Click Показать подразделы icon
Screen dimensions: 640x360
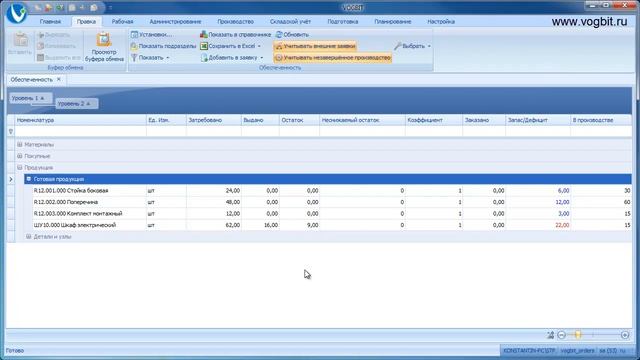[134, 46]
